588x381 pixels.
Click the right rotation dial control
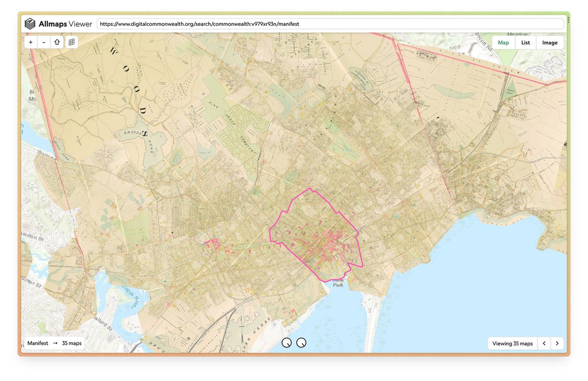301,343
